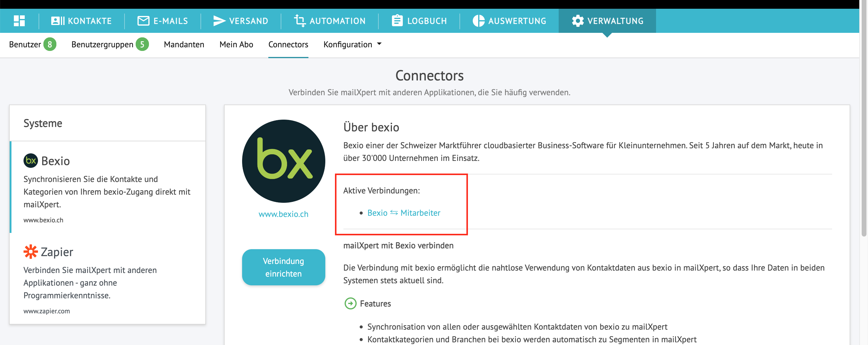Click the Zapier asterisk logo

click(31, 252)
